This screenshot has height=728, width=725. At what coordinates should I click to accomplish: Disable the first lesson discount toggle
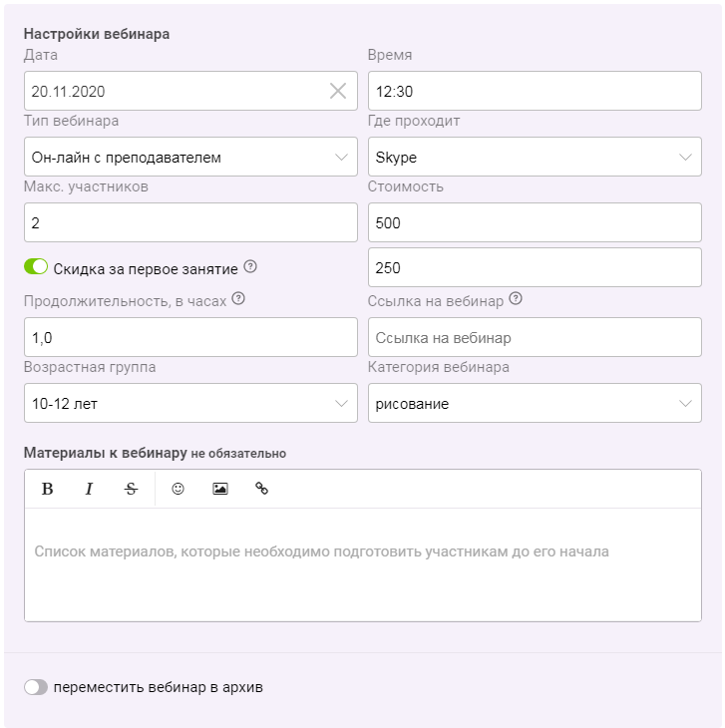coord(36,267)
